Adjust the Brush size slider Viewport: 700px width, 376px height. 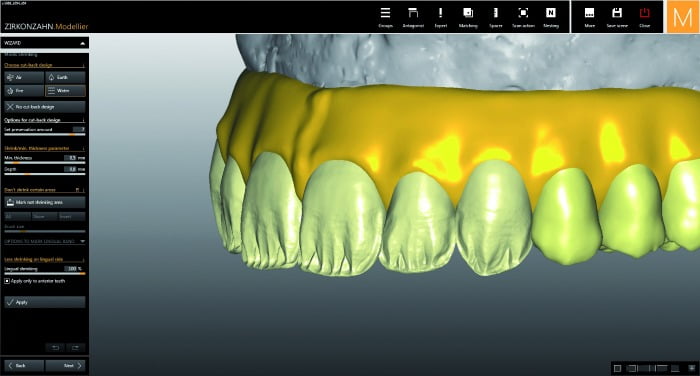click(45, 231)
